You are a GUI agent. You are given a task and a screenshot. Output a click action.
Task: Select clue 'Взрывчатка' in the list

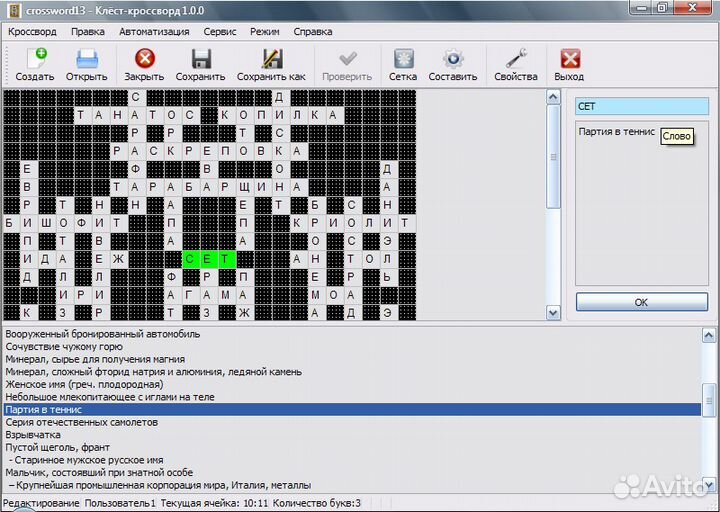click(33, 435)
